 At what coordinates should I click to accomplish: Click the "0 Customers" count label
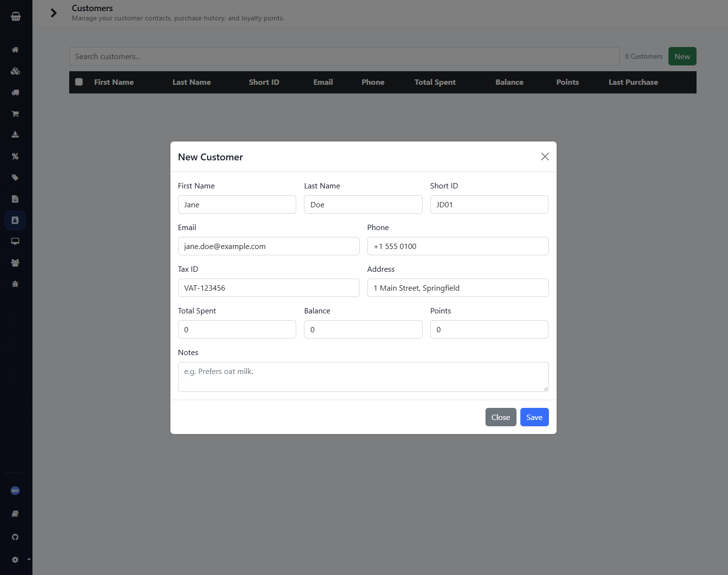[x=644, y=56]
